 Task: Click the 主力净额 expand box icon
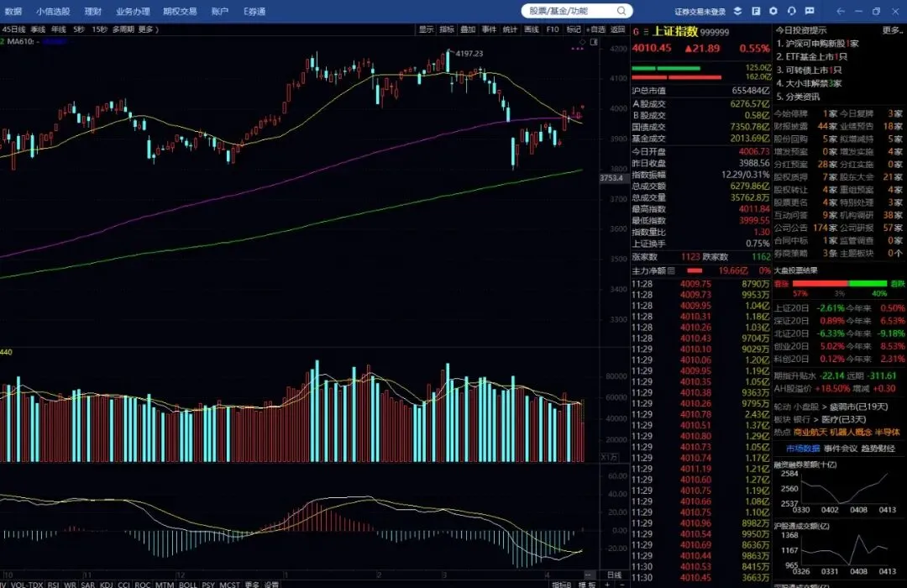click(671, 270)
